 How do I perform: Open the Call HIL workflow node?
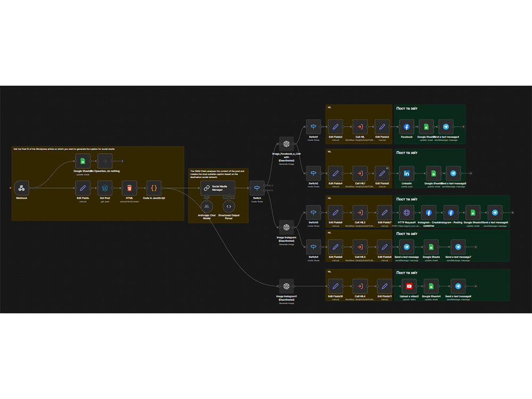pos(360,127)
